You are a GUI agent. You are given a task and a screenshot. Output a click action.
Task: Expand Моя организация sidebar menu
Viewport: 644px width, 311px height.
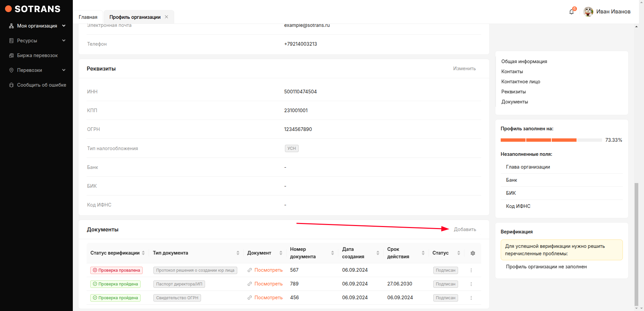[37, 26]
